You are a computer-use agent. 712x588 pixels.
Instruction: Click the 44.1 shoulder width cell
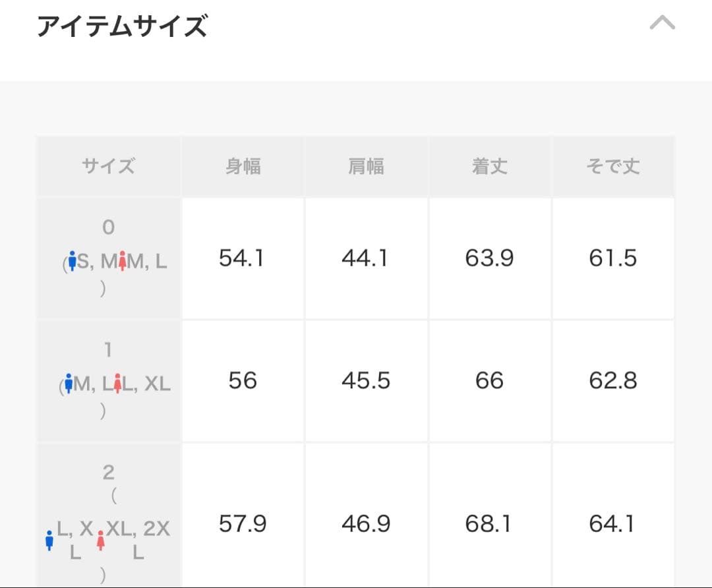tap(366, 258)
